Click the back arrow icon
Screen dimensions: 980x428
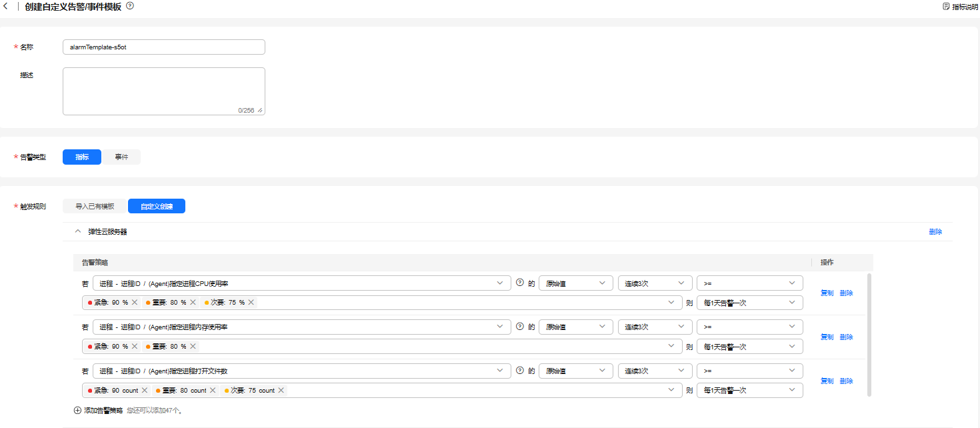(6, 7)
